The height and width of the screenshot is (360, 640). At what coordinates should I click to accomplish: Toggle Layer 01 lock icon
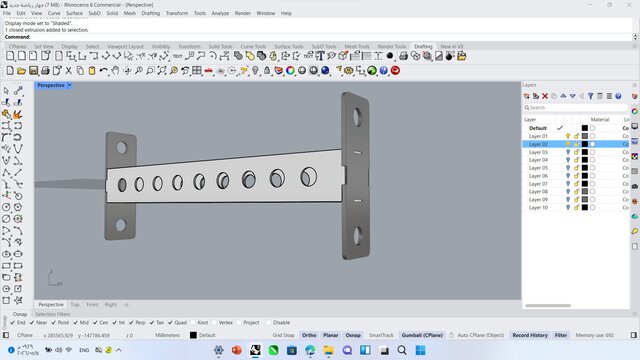click(576, 136)
